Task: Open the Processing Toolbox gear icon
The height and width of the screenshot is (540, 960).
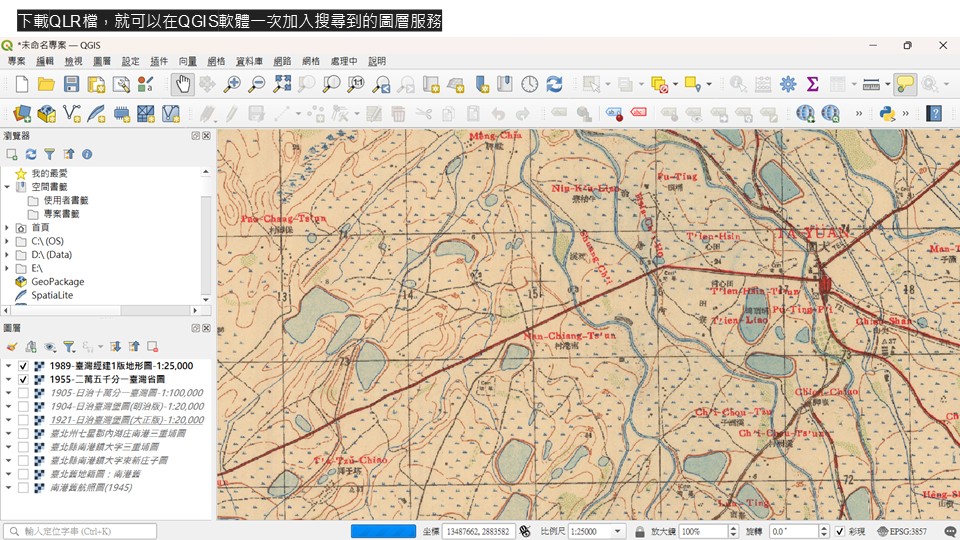Action: 788,84
